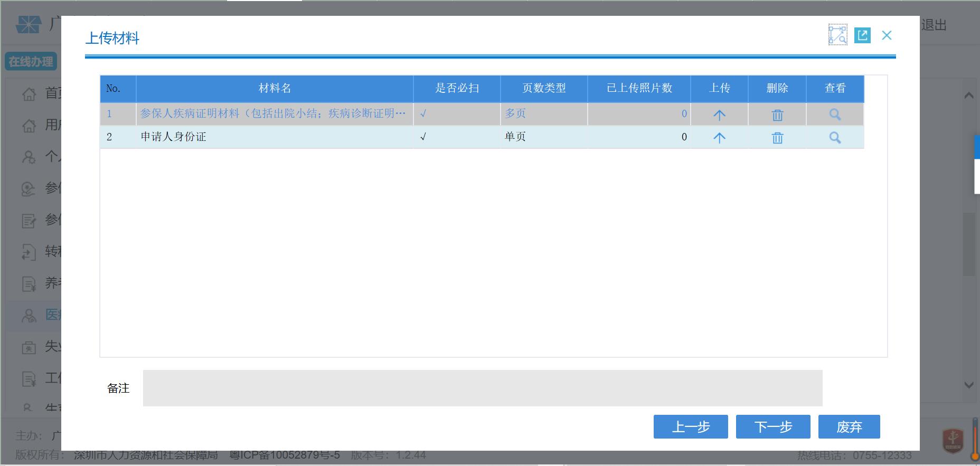Click the 是否必扫 column header

click(457, 89)
